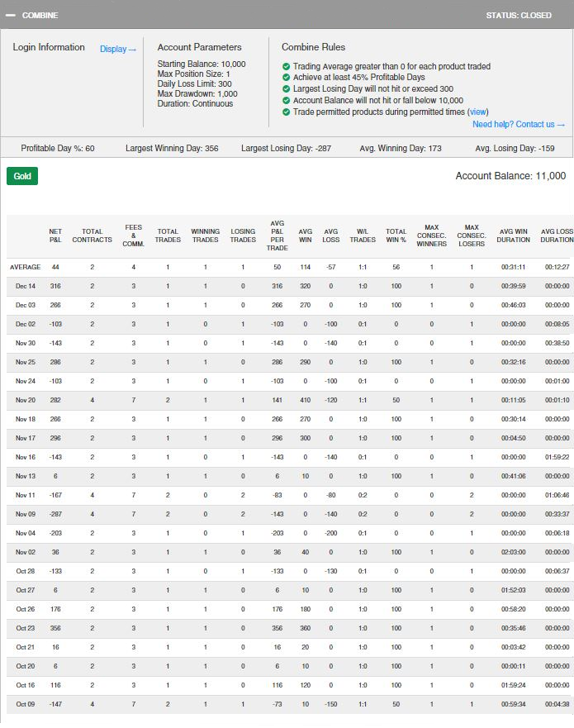Select the Oct 09 row date
574x728 pixels.
click(x=26, y=704)
